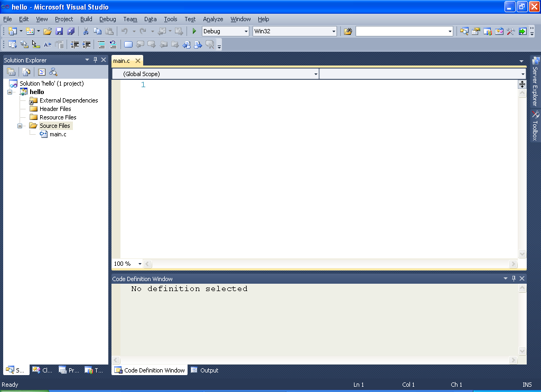Click the Undo arrow icon
This screenshot has width=541, height=392.
coord(125,31)
